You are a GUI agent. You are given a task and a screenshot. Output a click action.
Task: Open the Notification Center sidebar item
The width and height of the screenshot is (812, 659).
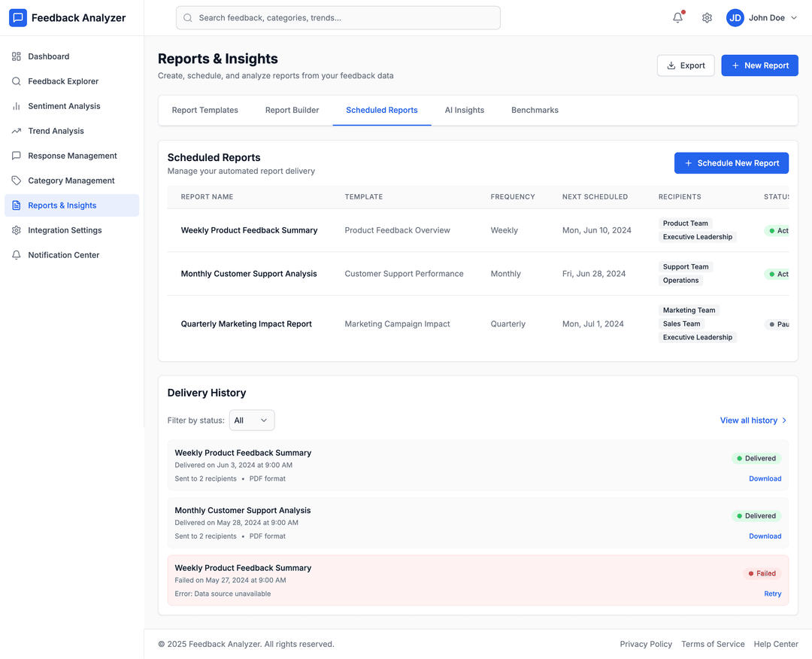pos(63,255)
